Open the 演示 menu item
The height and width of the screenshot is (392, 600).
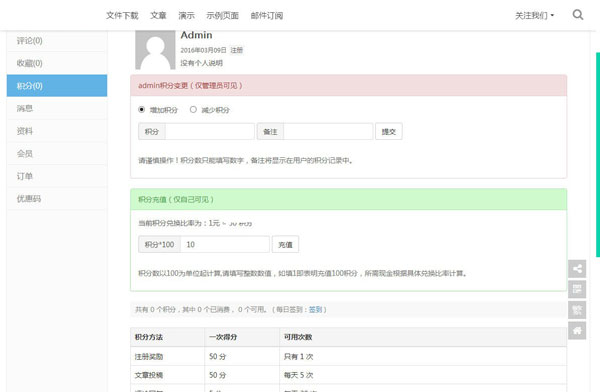[186, 15]
